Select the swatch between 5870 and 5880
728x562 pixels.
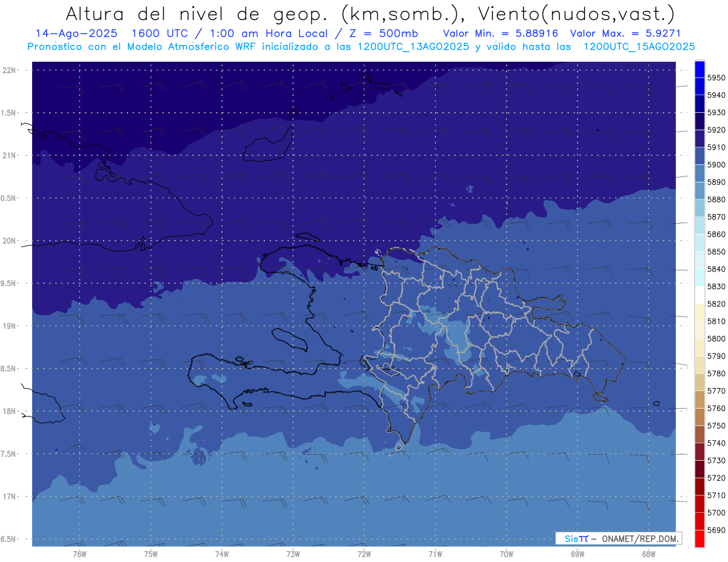[699, 209]
